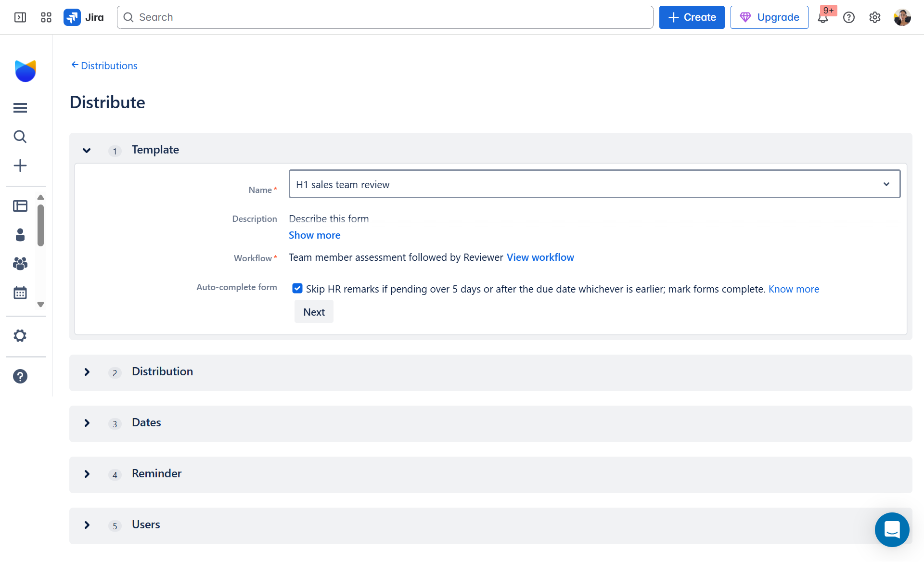The height and width of the screenshot is (562, 924).
Task: Open the hamburger menu in the sidebar
Action: (x=20, y=107)
